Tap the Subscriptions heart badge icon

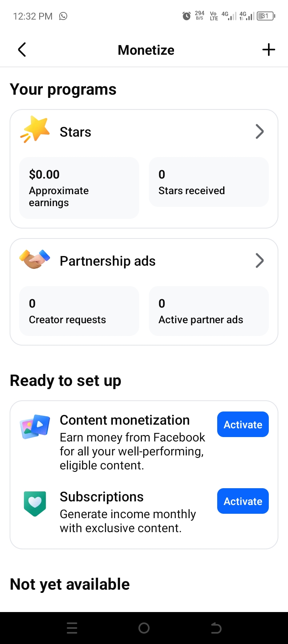click(x=35, y=503)
